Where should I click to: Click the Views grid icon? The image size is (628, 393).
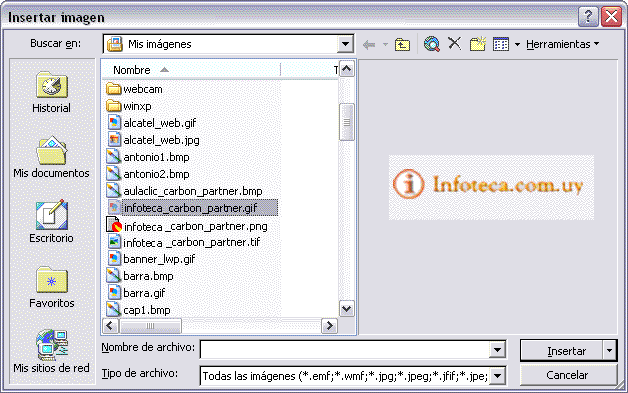click(501, 44)
